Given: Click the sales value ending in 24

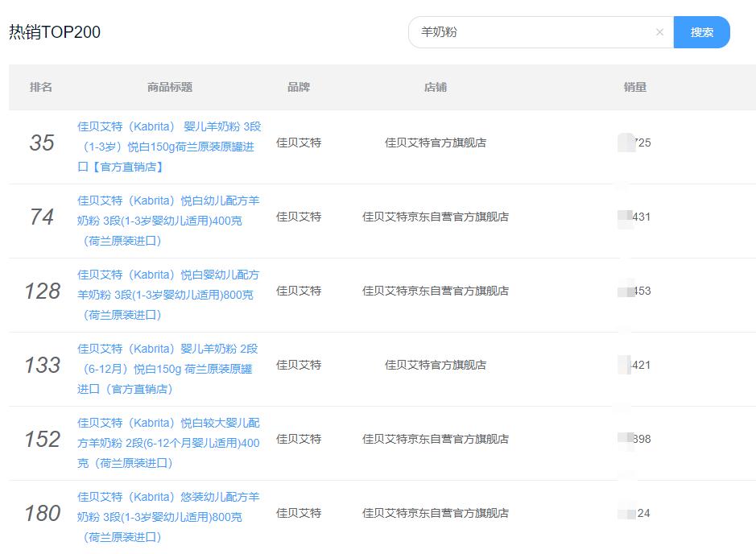Looking at the screenshot, I should 634,513.
